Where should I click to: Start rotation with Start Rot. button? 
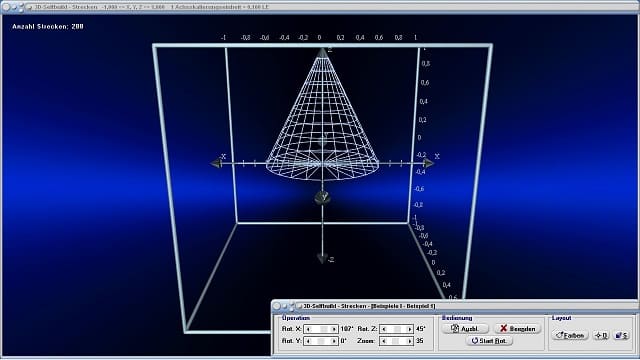(489, 341)
